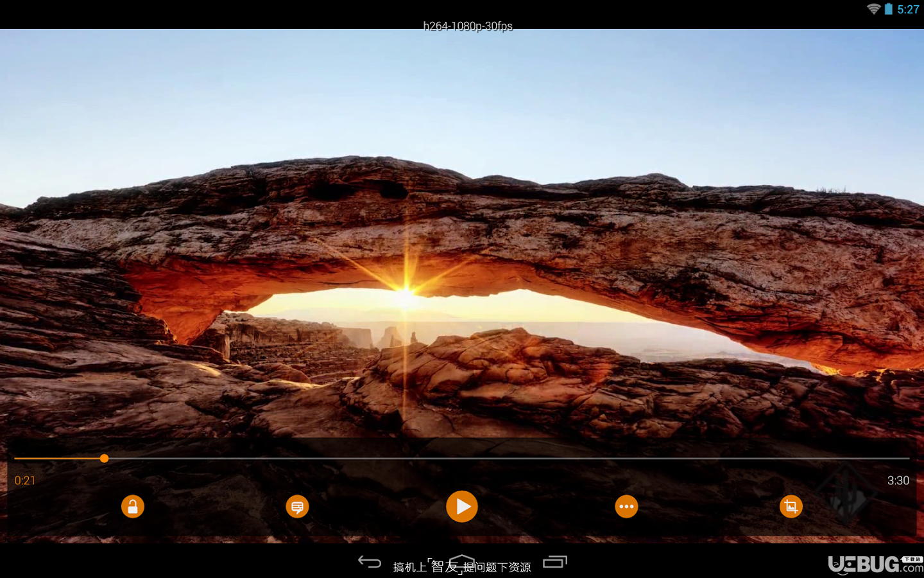Click the seek bar track at midpoint

pos(462,458)
